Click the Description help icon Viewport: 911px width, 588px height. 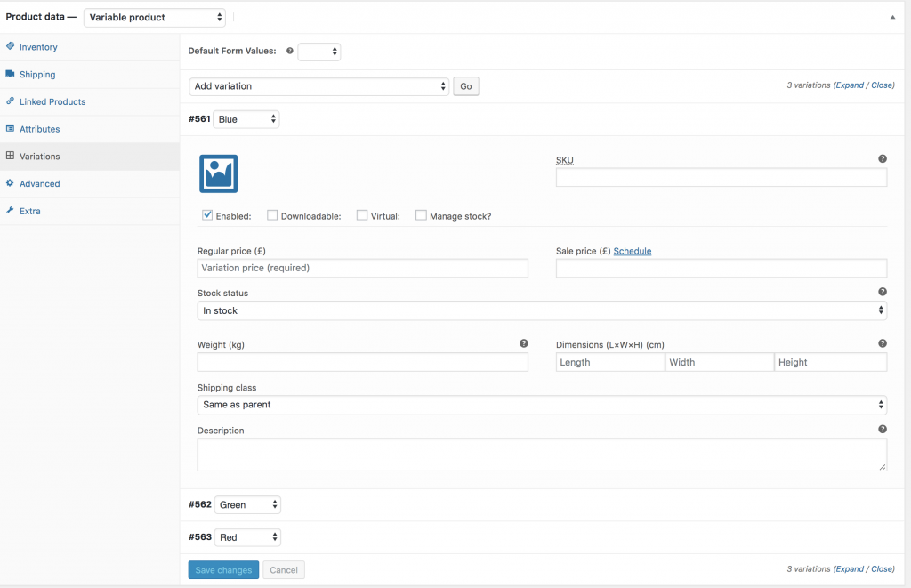point(883,429)
